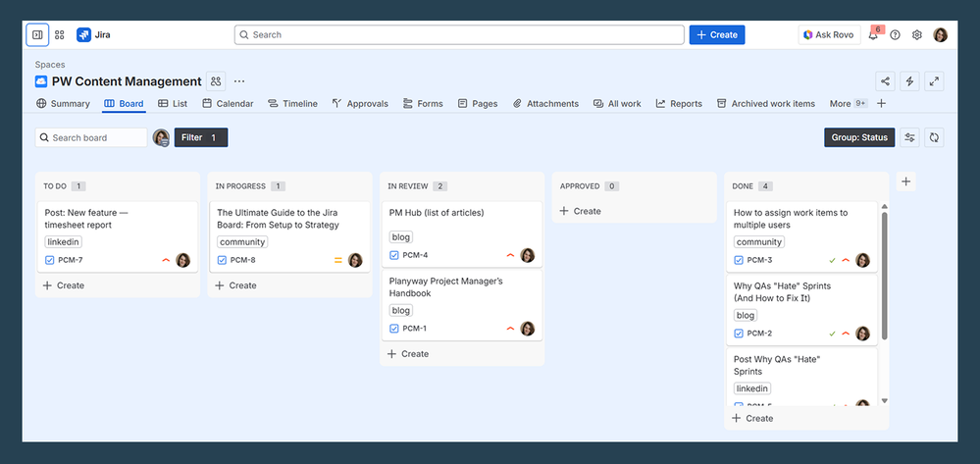The image size is (980, 464).
Task: Open the Group: Status dropdown
Action: tap(859, 137)
